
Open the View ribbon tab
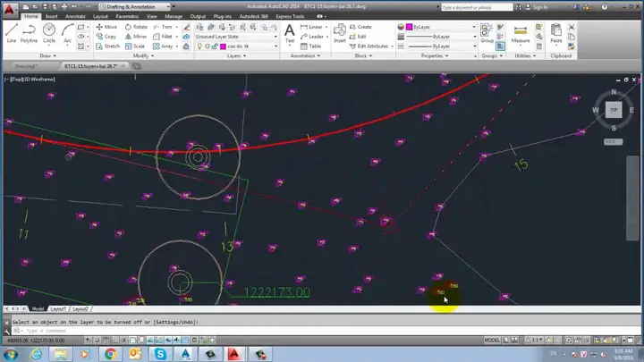point(151,16)
